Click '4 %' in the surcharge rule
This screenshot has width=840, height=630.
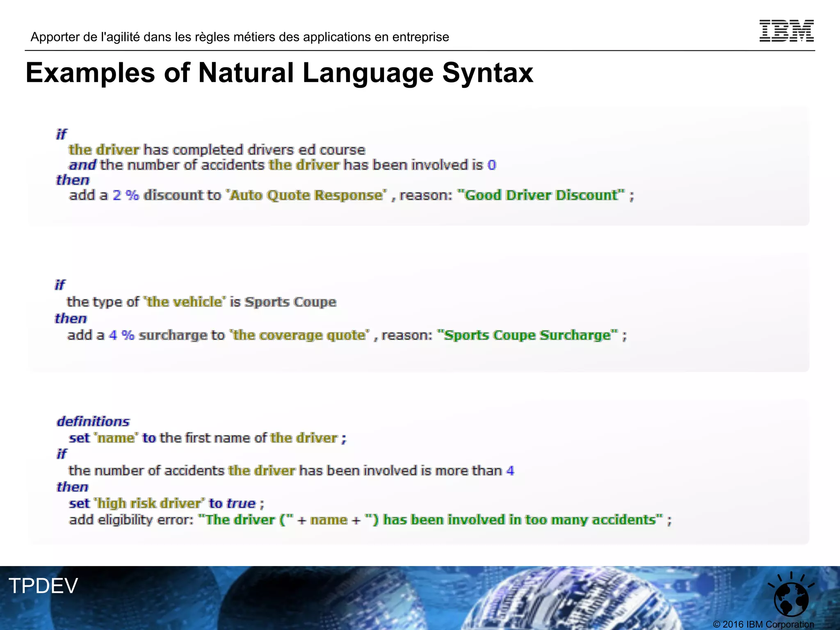pos(122,336)
